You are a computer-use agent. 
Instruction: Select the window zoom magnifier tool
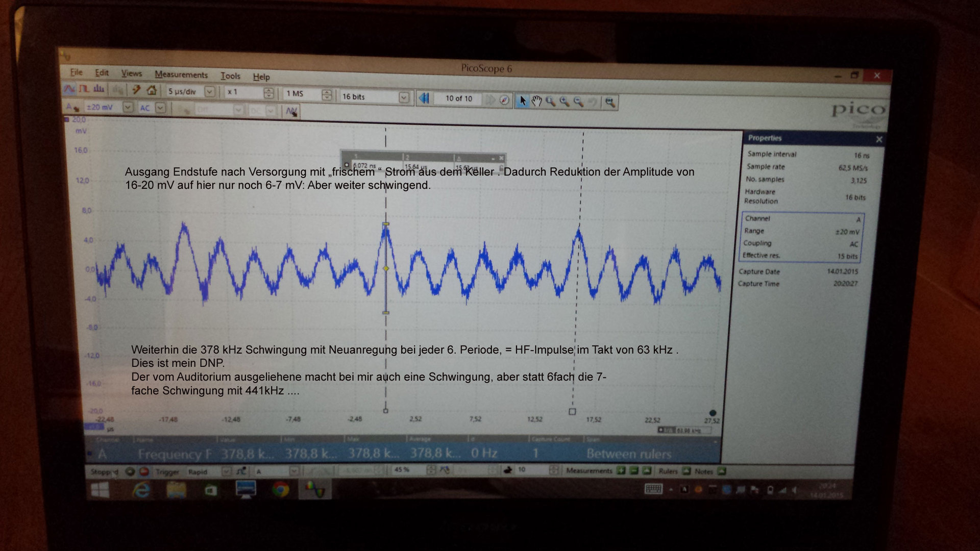click(550, 101)
